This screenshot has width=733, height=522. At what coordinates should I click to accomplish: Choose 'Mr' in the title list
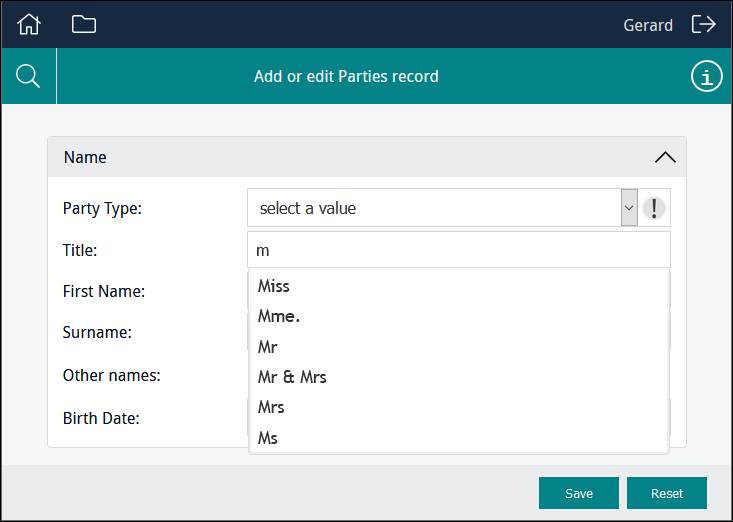268,347
